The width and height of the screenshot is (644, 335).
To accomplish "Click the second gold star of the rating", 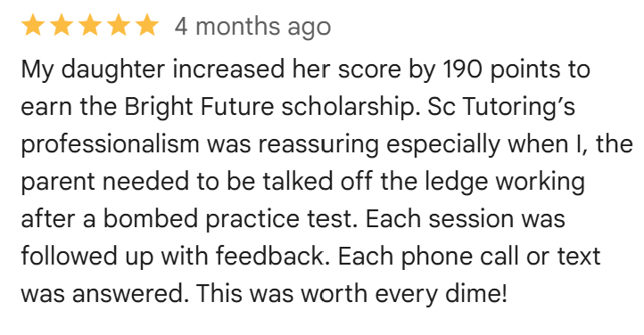I will click(x=62, y=26).
